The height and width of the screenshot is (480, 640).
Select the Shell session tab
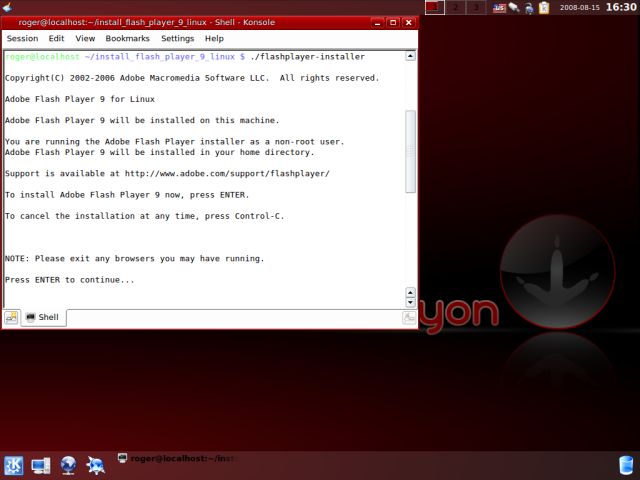pos(43,317)
